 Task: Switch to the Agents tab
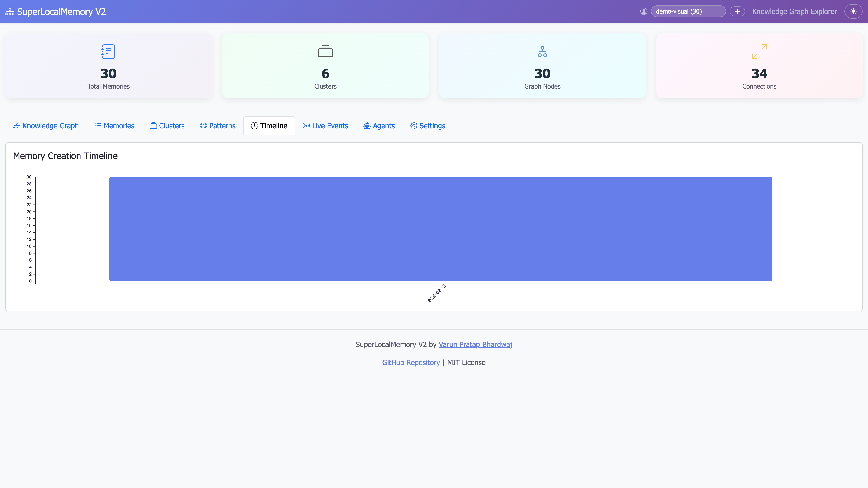(379, 126)
